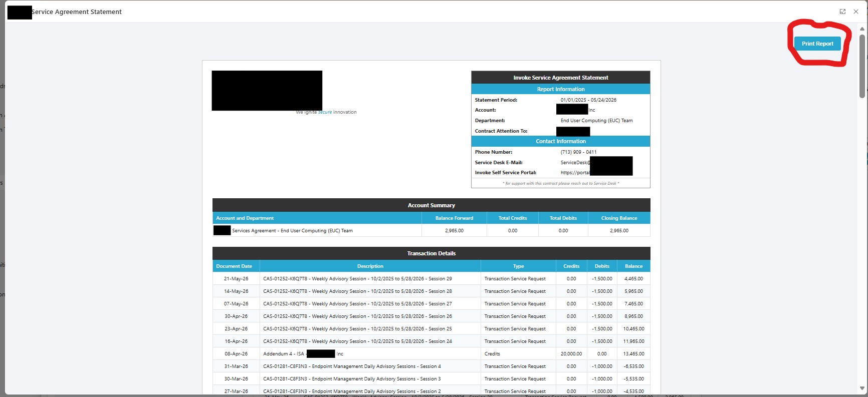Click the 20,000.00 credit amount
Viewport: 868px width, 397px height.
point(571,354)
